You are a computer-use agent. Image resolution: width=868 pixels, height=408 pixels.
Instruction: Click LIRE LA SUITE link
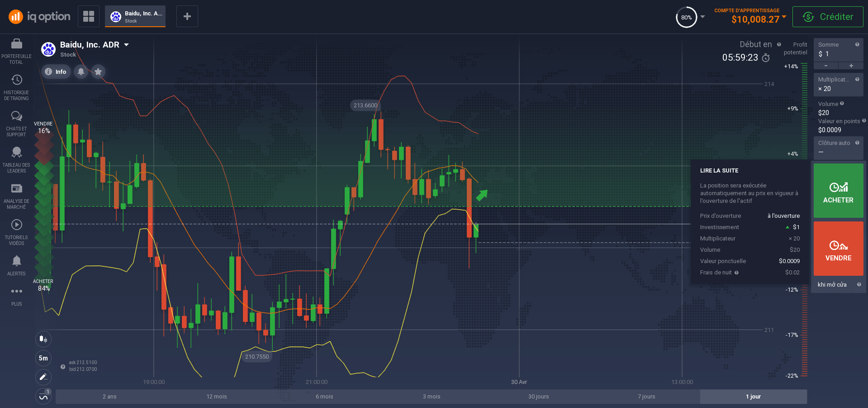tap(719, 171)
